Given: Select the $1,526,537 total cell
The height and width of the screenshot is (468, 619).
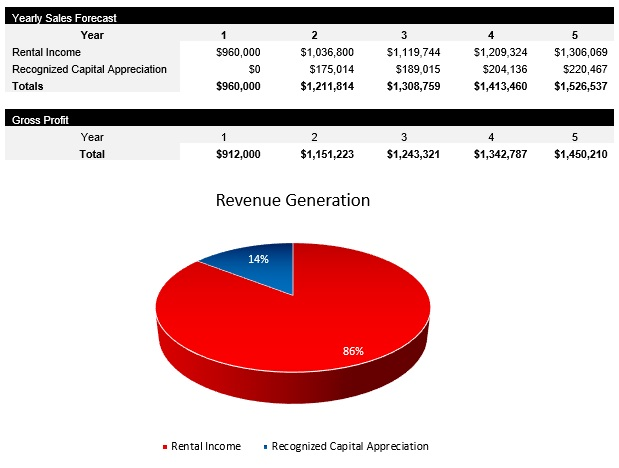Looking at the screenshot, I should pos(581,86).
